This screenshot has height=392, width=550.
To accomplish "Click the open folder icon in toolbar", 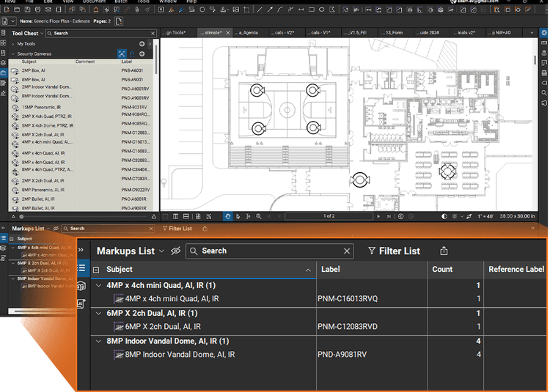I will 17,10.
